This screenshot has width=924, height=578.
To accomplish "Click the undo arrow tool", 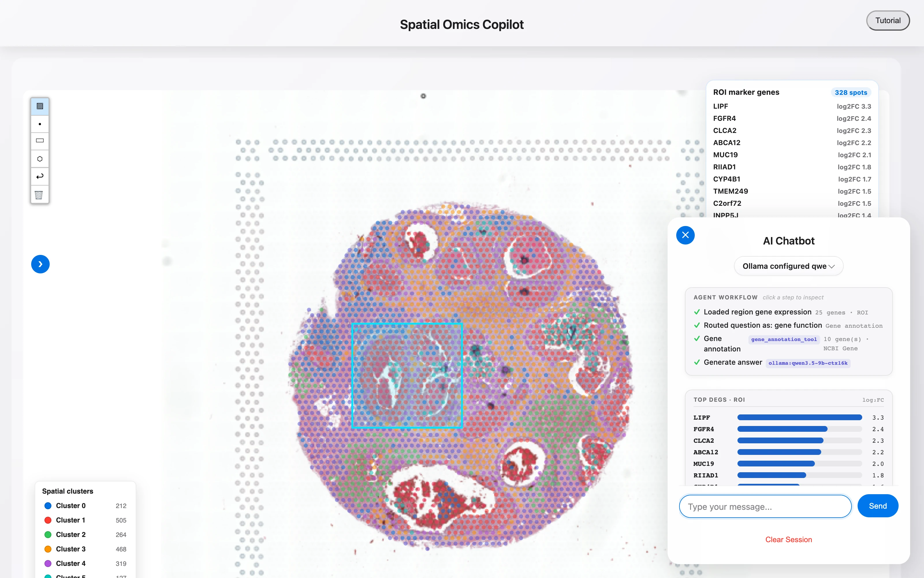I will pos(40,176).
